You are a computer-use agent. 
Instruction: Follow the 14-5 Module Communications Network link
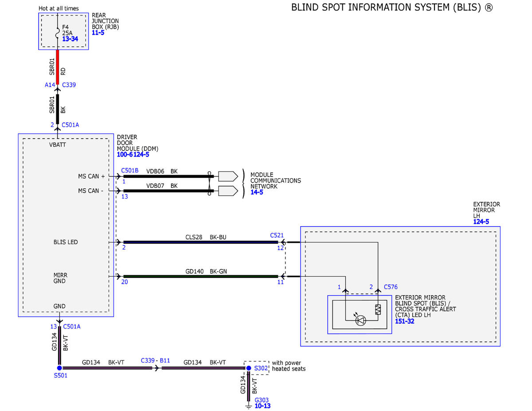257,192
